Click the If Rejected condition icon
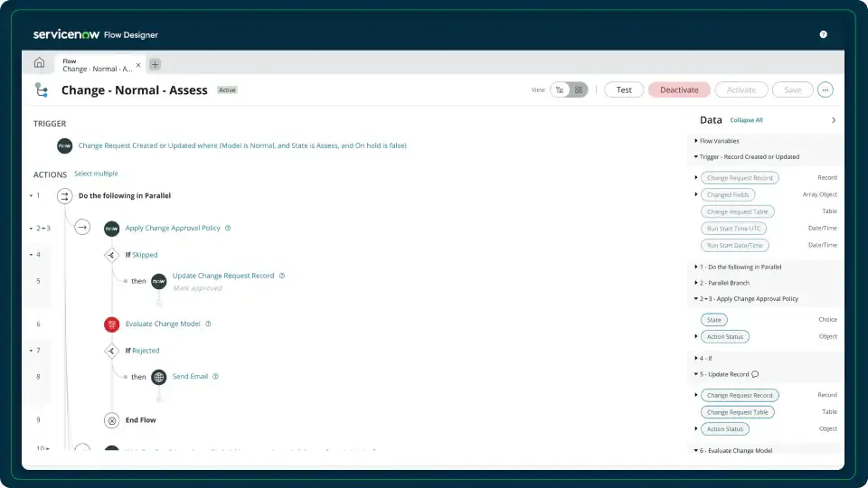 (112, 351)
